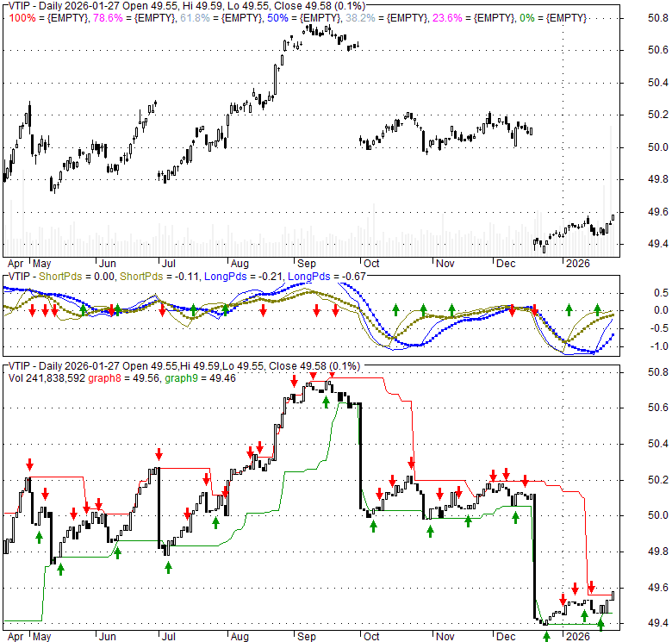Select the 'ShortPds = -0.11' indicator legend

coord(159,277)
